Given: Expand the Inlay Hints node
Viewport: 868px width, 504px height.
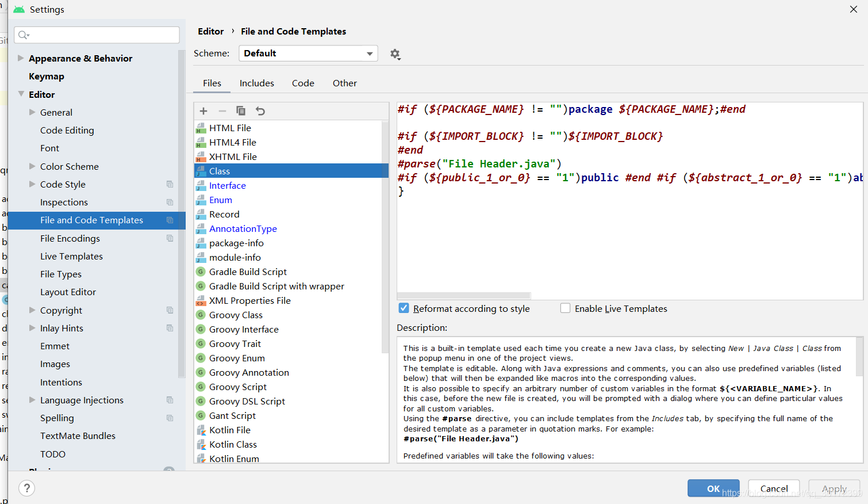Looking at the screenshot, I should (32, 328).
